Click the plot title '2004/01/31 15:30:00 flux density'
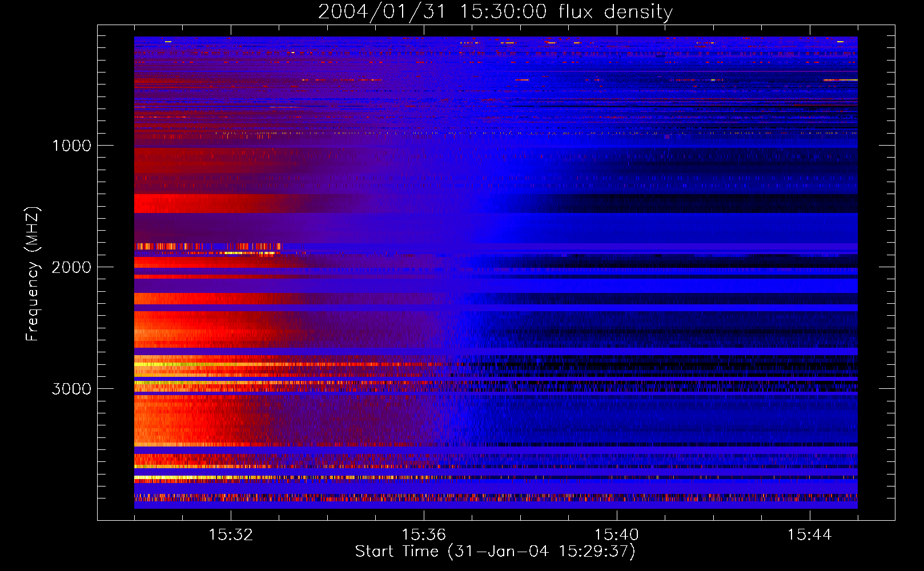Screen dimensions: 924x571 pos(495,12)
